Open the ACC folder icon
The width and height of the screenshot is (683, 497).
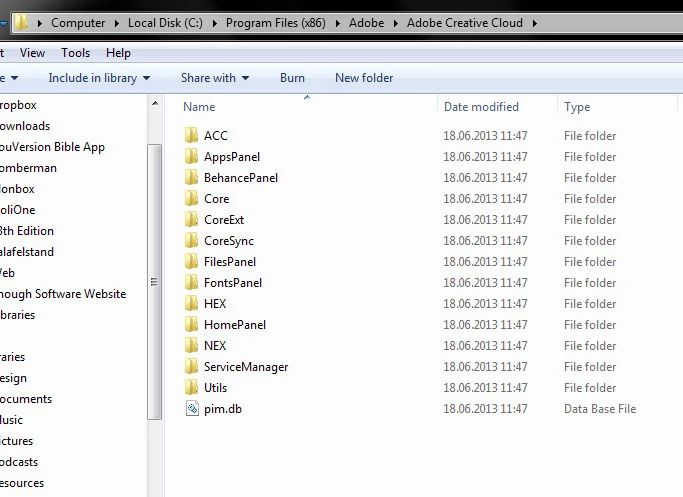(191, 135)
